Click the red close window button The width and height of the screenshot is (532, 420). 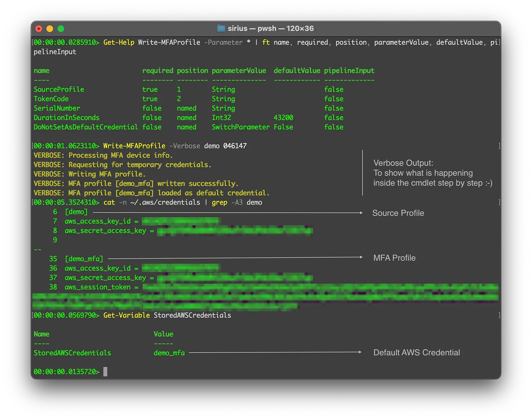[39, 29]
